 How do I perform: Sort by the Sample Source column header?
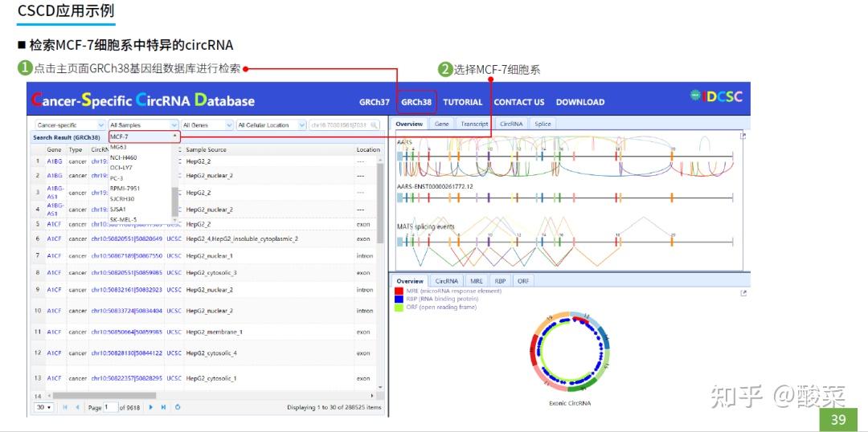click(206, 149)
